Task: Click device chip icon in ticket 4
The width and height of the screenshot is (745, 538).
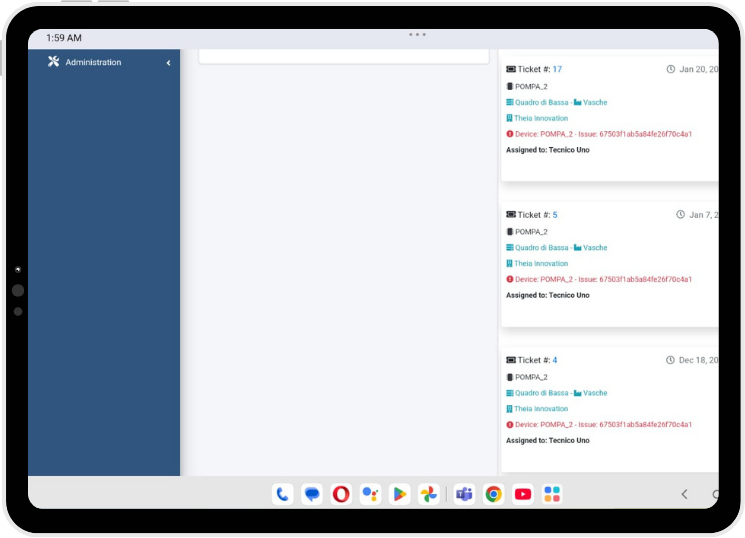Action: pyautogui.click(x=510, y=377)
